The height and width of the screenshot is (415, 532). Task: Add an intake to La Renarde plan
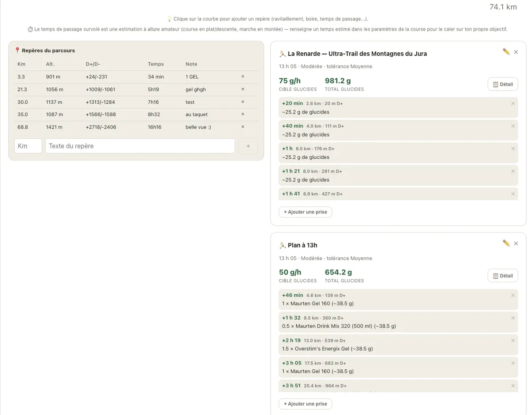[305, 212]
